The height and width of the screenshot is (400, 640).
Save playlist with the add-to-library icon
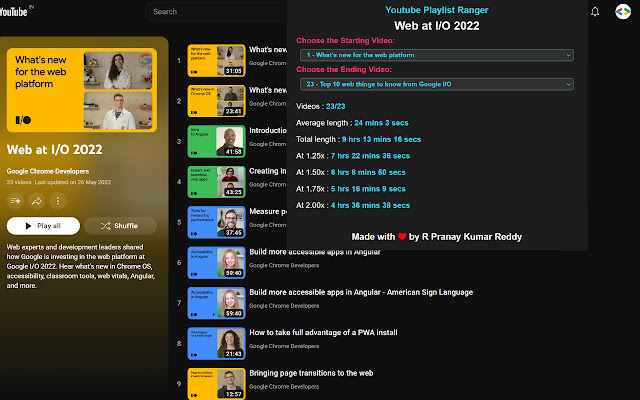pyautogui.click(x=15, y=201)
